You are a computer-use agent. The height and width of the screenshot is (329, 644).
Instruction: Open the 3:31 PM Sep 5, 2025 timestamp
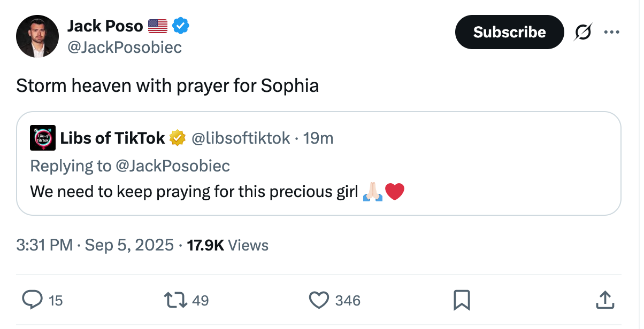coord(95,245)
